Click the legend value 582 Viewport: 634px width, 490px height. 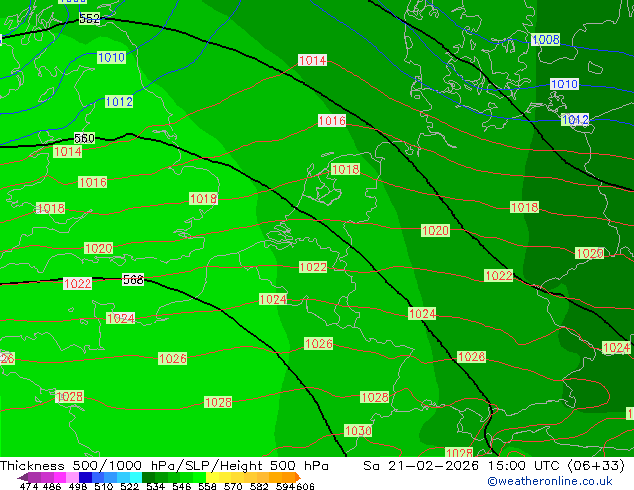pyautogui.click(x=259, y=486)
